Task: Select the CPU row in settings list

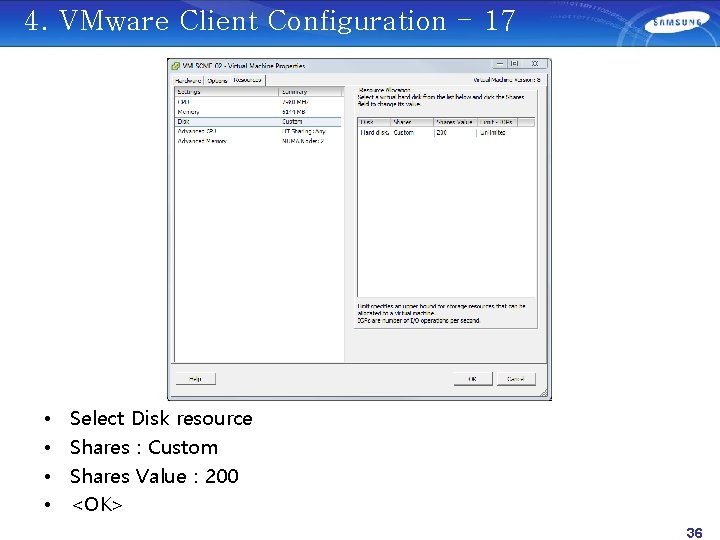Action: click(x=258, y=102)
